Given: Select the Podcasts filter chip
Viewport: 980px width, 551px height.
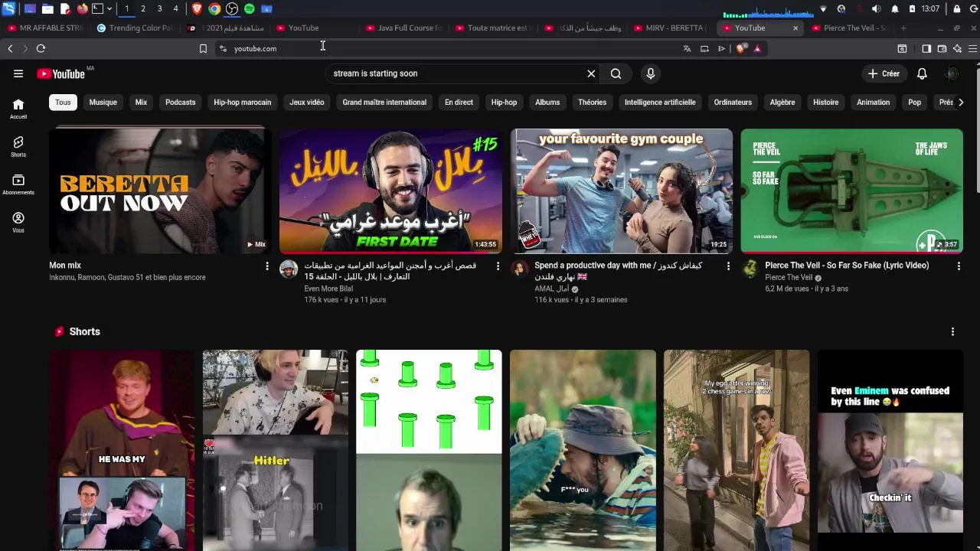Looking at the screenshot, I should click(x=181, y=102).
